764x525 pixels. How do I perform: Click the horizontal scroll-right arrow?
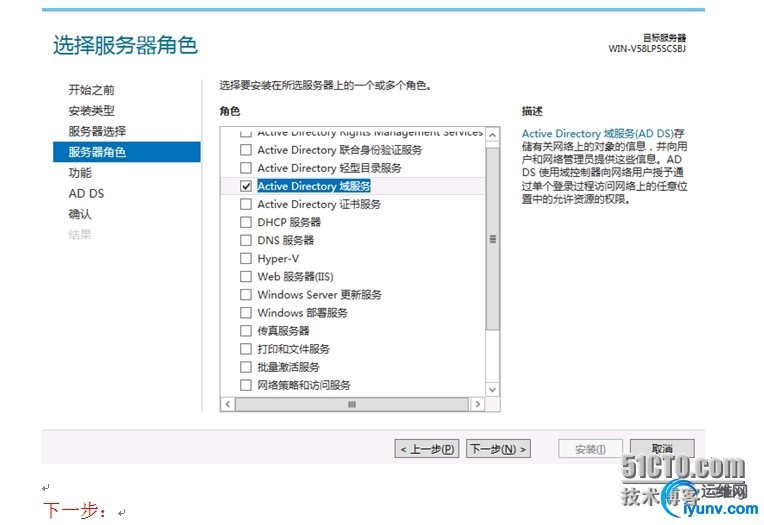[478, 404]
